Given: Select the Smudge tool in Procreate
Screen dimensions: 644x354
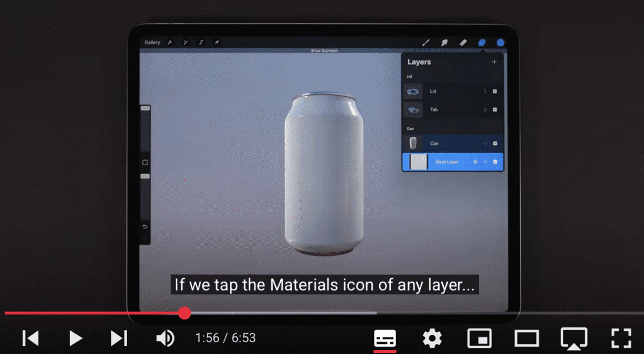Looking at the screenshot, I should click(445, 42).
